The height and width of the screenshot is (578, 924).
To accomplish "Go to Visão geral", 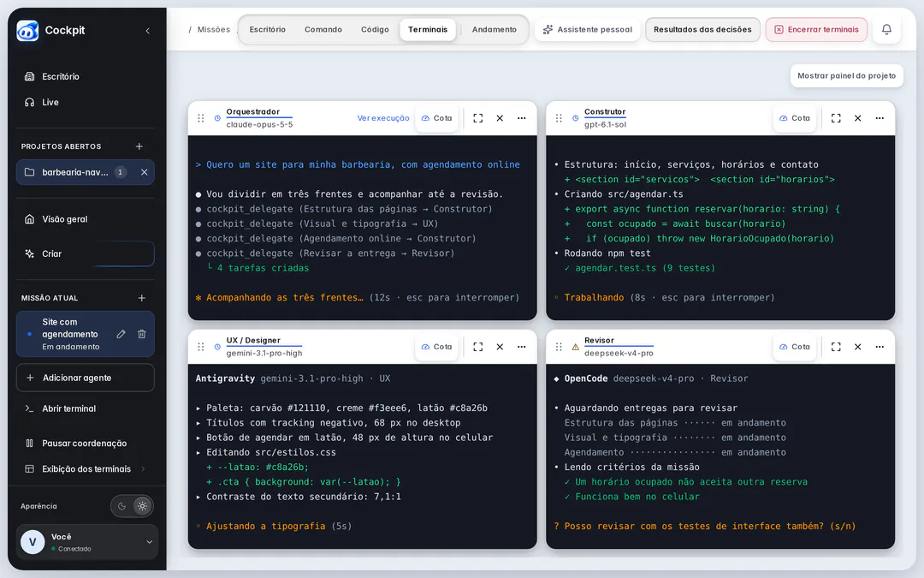I will 86,219.
